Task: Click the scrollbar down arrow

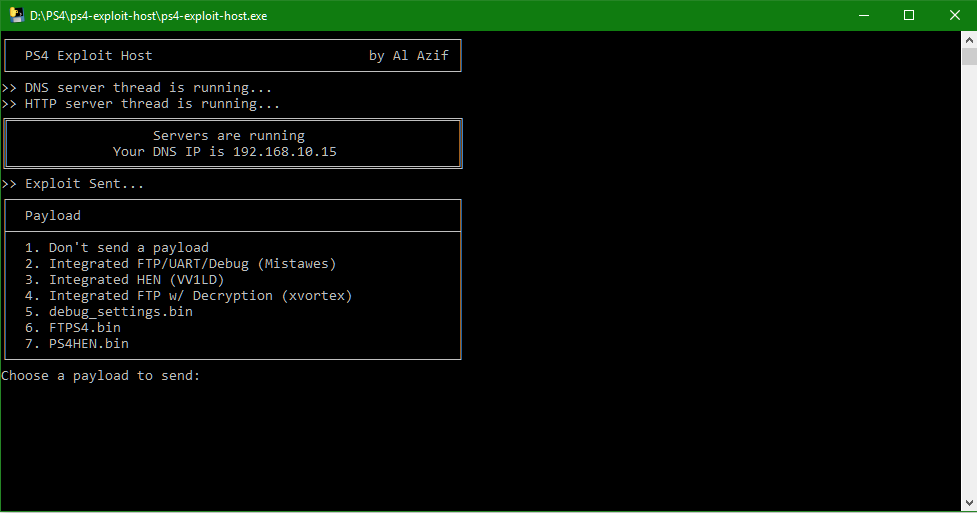Action: point(969,502)
